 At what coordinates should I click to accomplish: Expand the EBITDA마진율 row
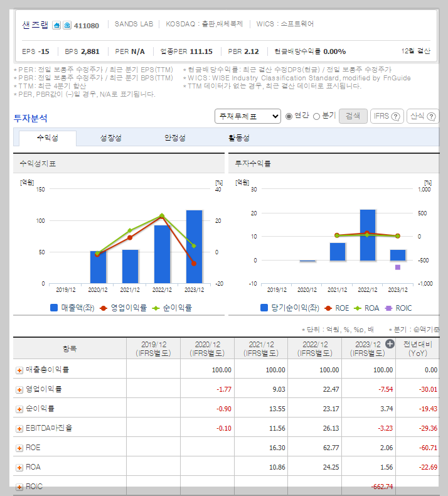pyautogui.click(x=19, y=429)
